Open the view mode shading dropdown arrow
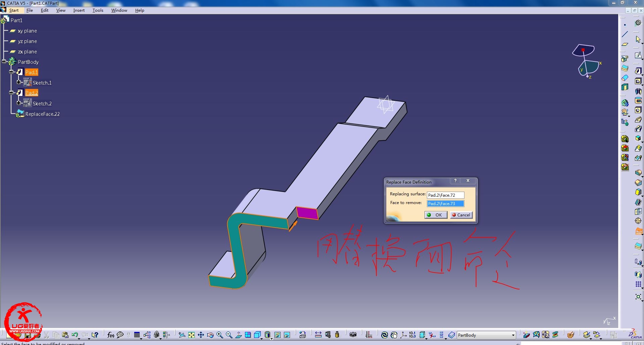Viewport: 644px width, 345px height. click(x=271, y=338)
